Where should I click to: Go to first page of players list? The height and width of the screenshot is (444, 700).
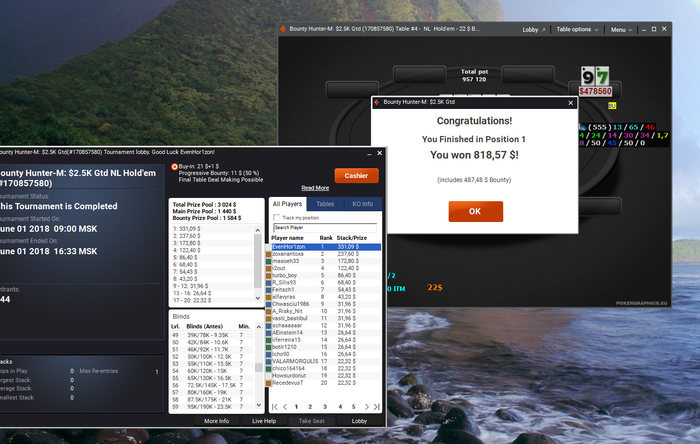pyautogui.click(x=275, y=407)
